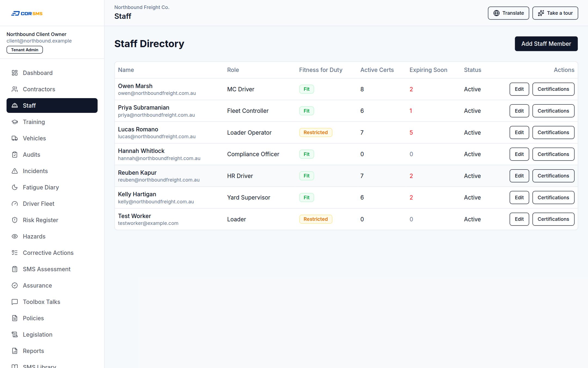Image resolution: width=588 pixels, height=368 pixels.
Task: Open the SMS Assessment section
Action: point(52,269)
